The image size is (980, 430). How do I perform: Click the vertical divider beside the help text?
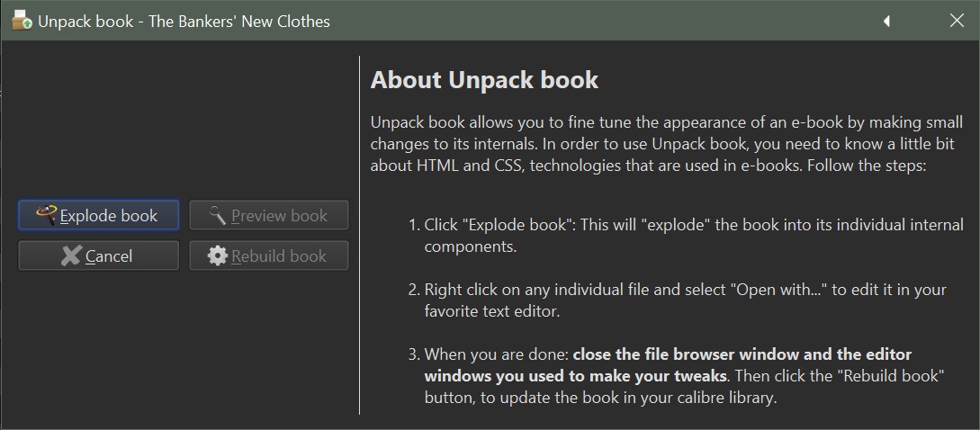pos(360,234)
